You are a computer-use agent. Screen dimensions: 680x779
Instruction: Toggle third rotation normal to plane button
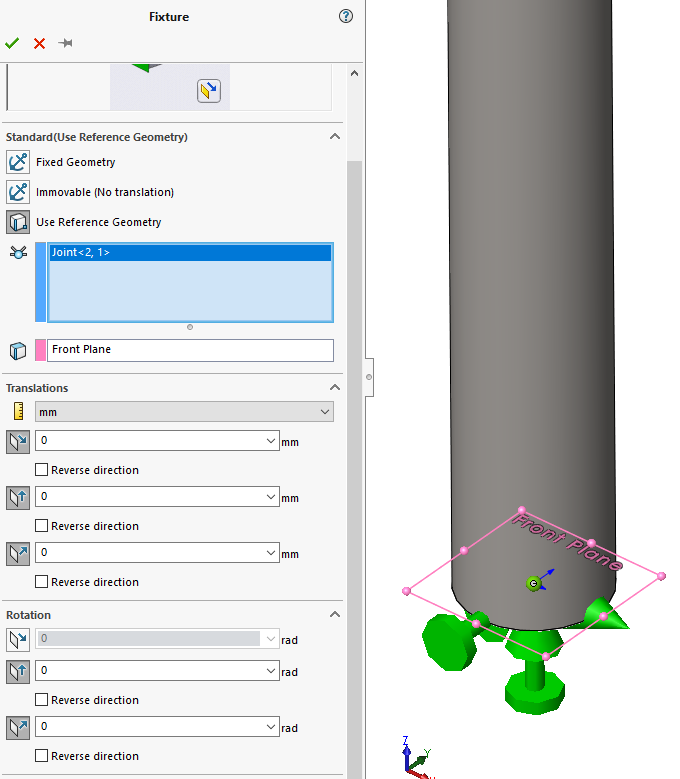click(x=18, y=728)
